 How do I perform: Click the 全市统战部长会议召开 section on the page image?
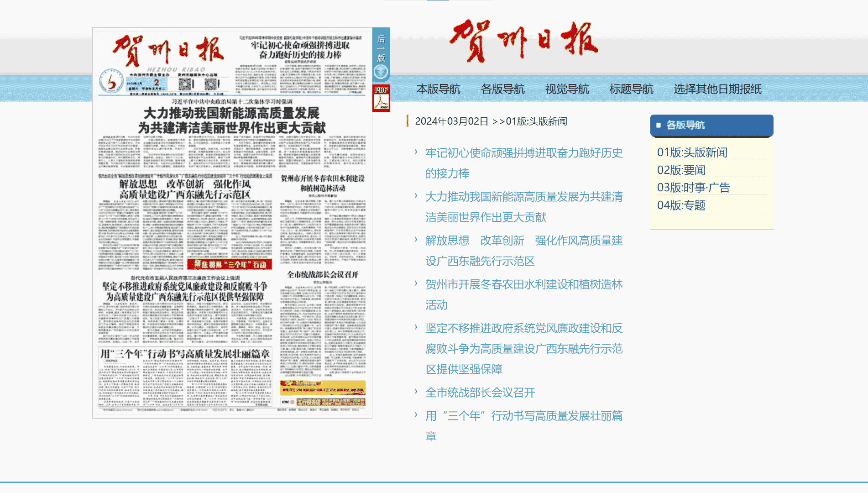click(323, 274)
